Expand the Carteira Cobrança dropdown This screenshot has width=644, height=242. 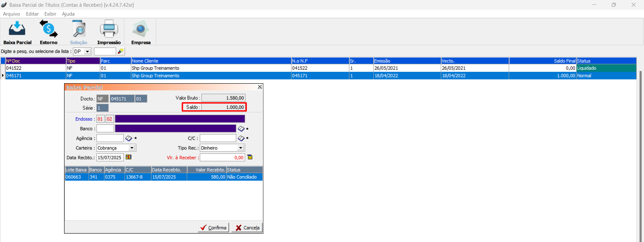tap(132, 148)
